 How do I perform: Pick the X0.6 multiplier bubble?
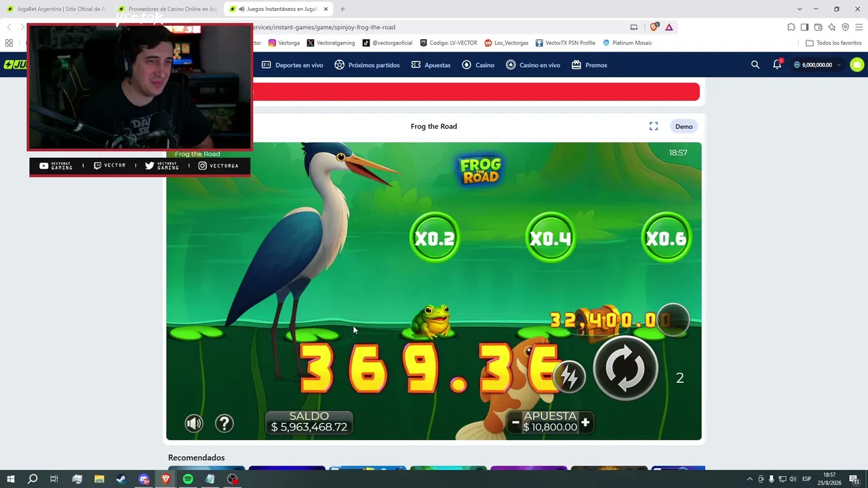click(x=666, y=238)
